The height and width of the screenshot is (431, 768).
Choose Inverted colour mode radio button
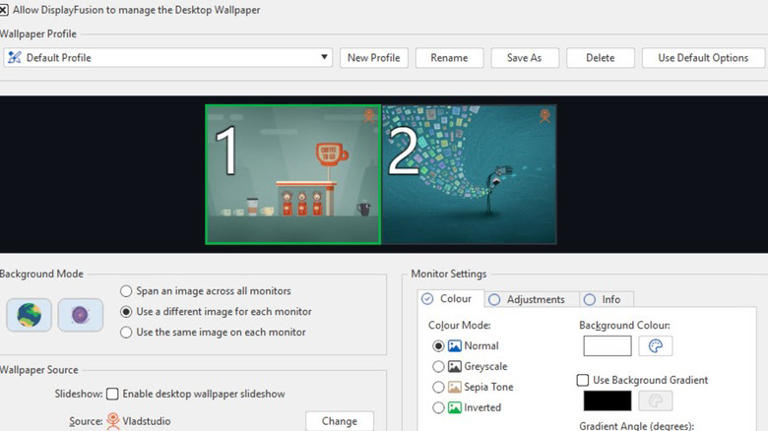438,407
